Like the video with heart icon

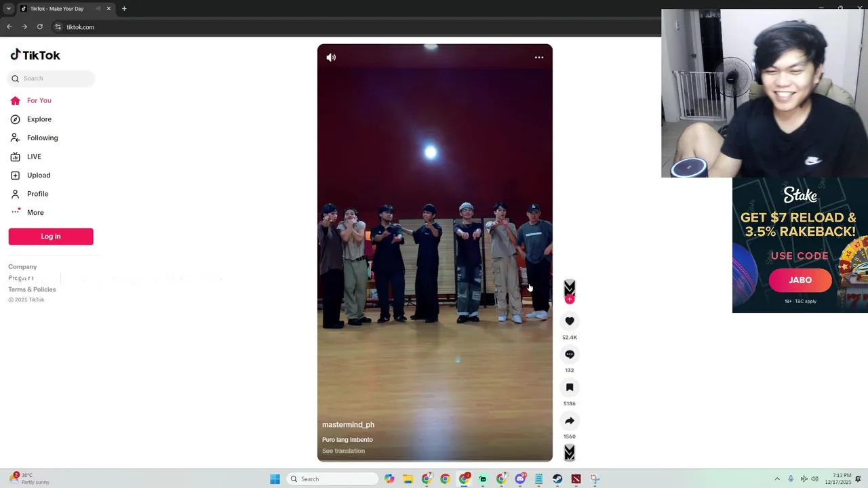tap(570, 321)
